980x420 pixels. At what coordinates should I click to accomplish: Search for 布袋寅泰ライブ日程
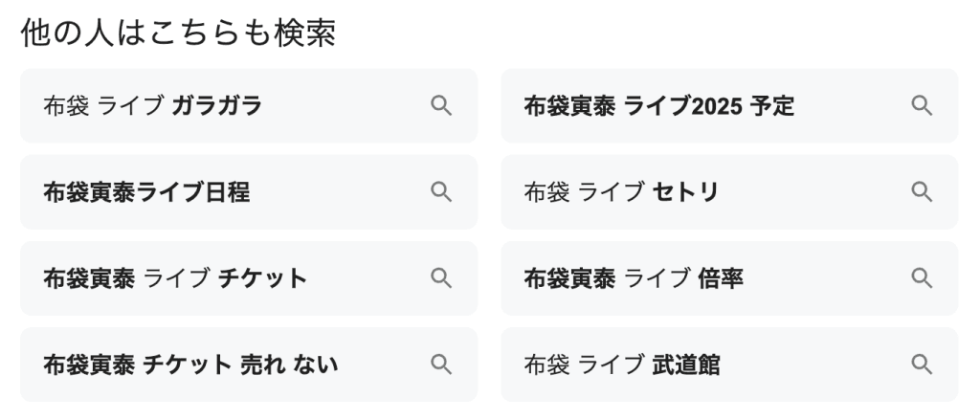click(146, 192)
